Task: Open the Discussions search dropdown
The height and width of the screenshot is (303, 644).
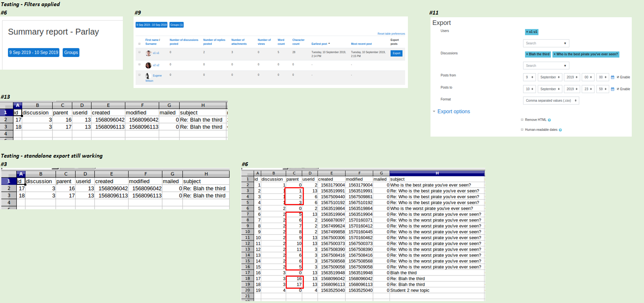Action: [x=546, y=66]
